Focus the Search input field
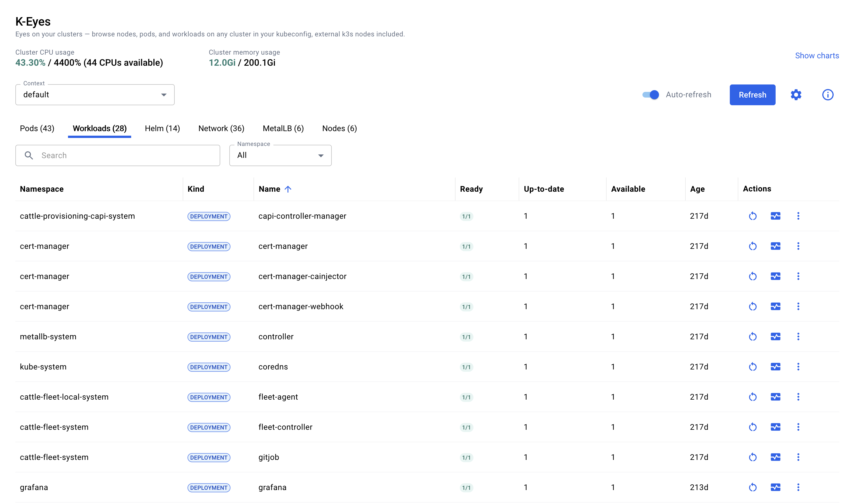This screenshot has height=504, width=853. tap(118, 156)
